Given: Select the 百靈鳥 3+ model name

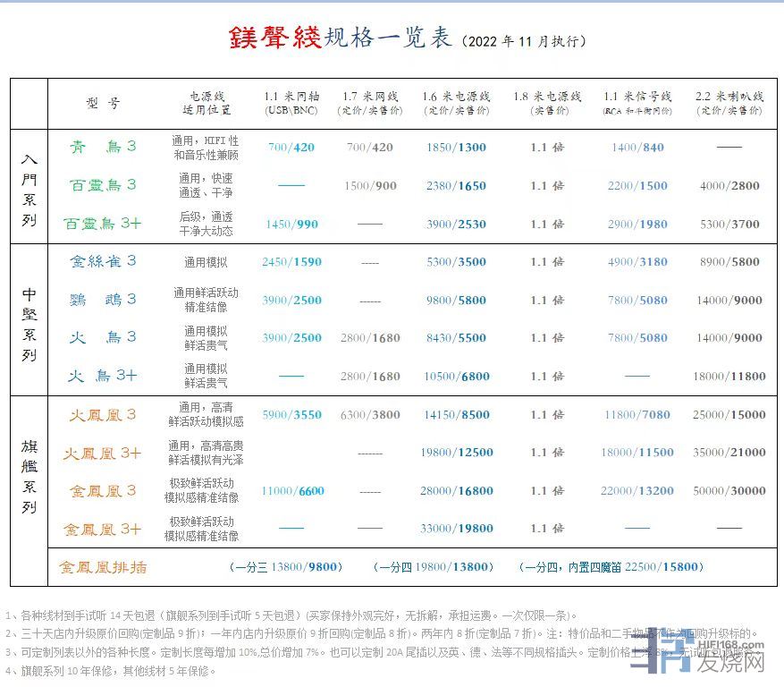Looking at the screenshot, I should tap(103, 224).
